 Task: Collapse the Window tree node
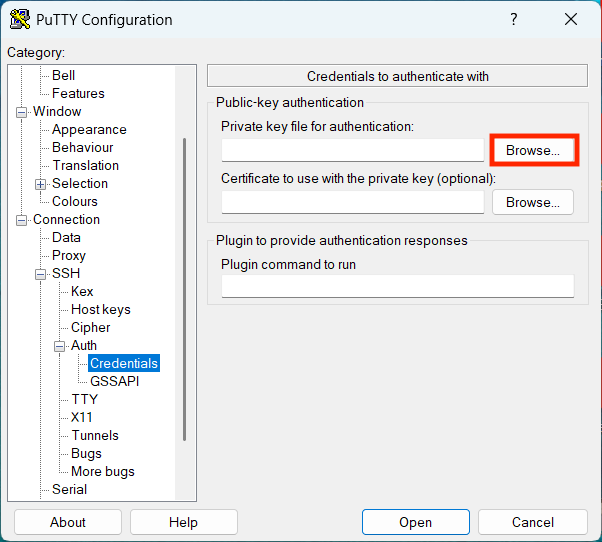(22, 112)
